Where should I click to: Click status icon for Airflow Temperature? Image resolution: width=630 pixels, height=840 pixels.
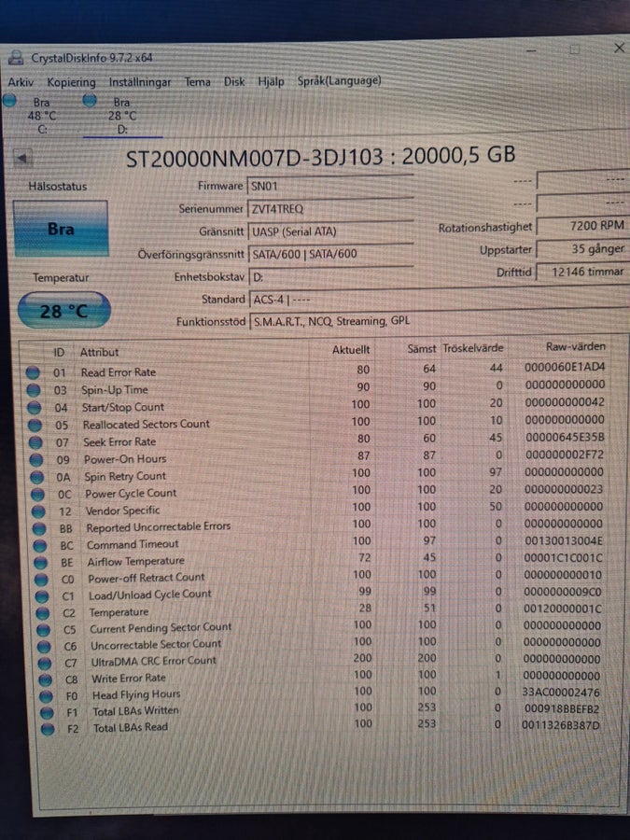pos(41,563)
